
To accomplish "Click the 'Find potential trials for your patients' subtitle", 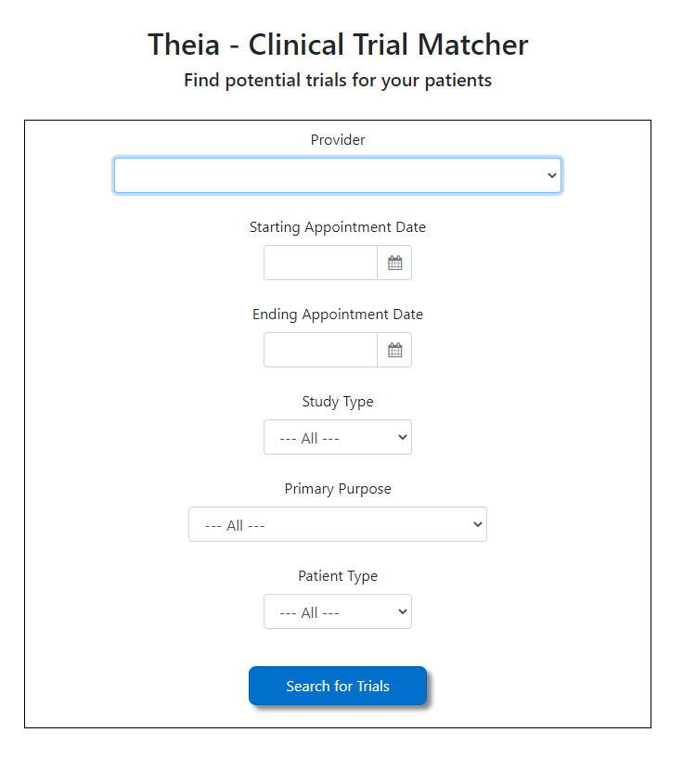I will click(x=338, y=81).
